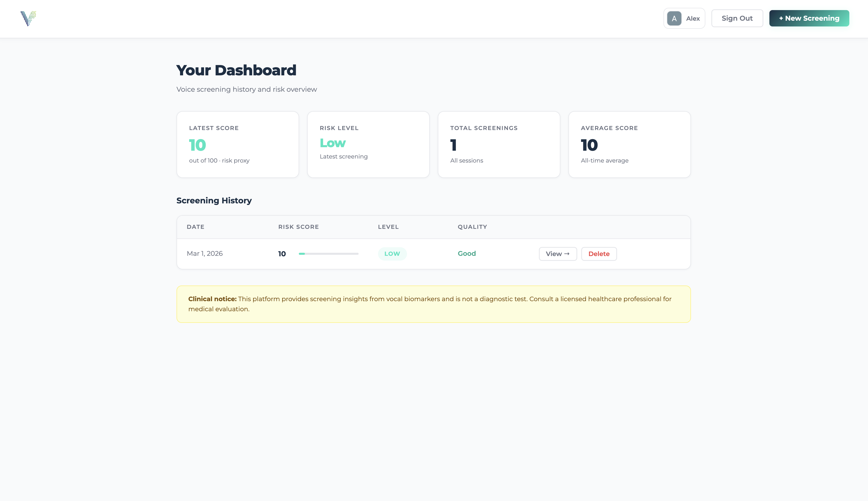Click the V logo in header

point(28,18)
